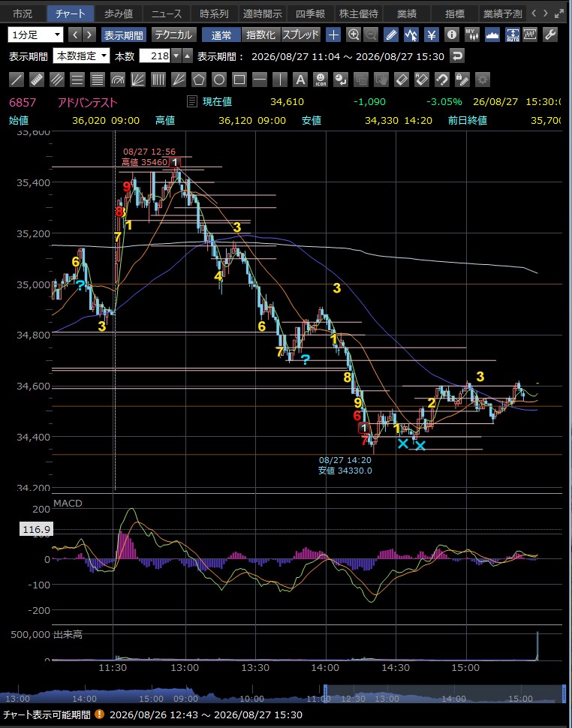Click the document icon beside 現在値

pyautogui.click(x=191, y=101)
